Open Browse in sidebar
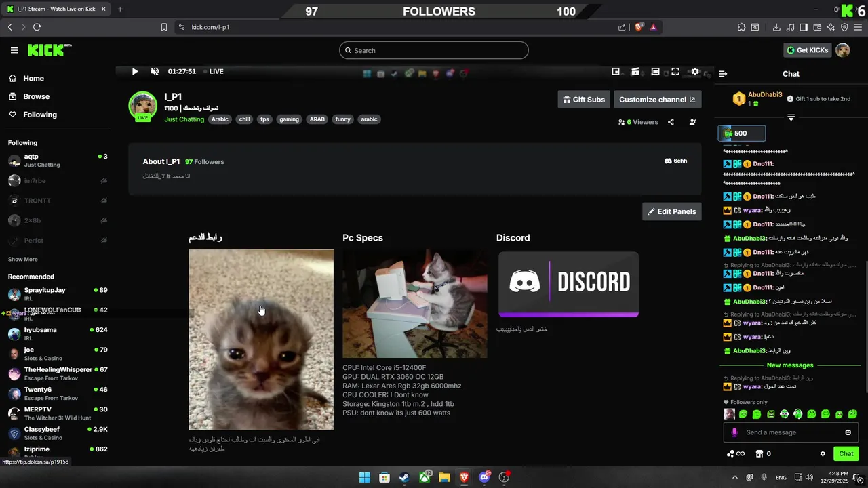 [29, 96]
